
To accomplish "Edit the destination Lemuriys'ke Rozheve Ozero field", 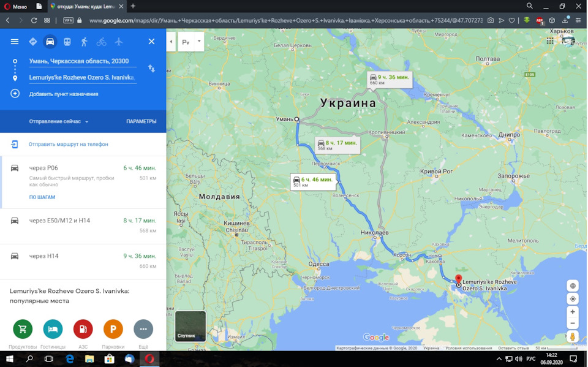I will (83, 77).
